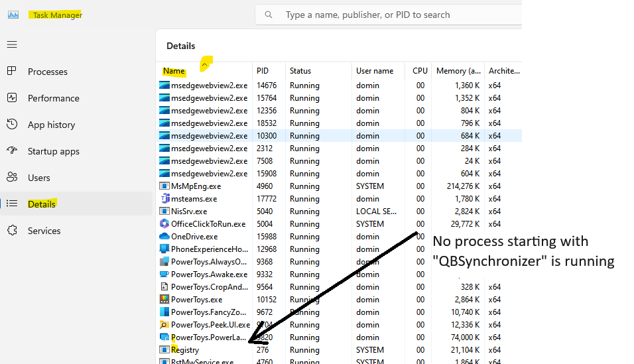Click the Services puzzle icon
This screenshot has height=364, width=634.
12,230
